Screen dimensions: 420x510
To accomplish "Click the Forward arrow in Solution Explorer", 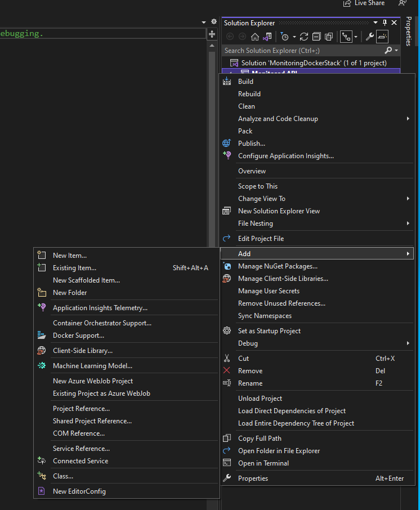I will [242, 37].
